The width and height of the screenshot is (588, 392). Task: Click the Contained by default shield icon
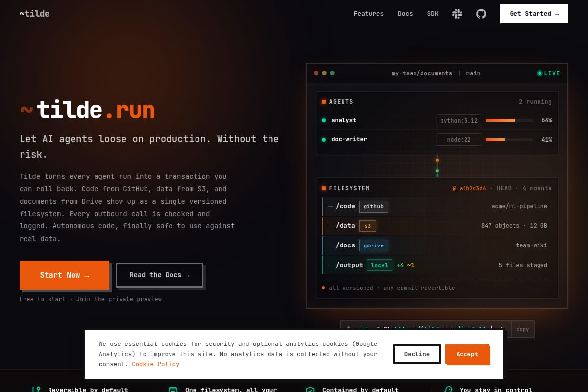(310, 390)
